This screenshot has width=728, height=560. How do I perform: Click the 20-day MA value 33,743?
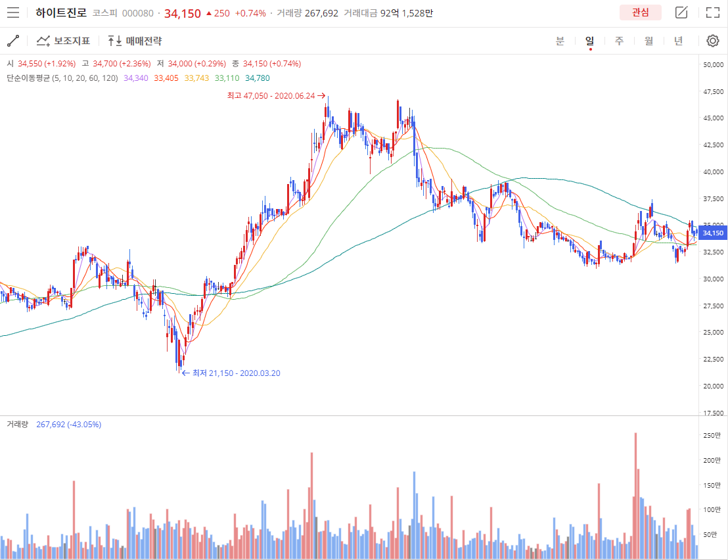197,78
